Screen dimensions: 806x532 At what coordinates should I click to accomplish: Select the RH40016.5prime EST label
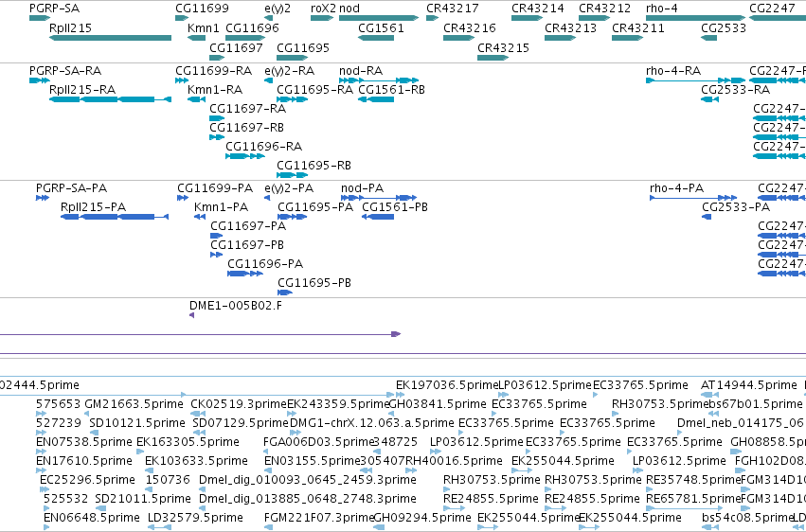pos(454,461)
